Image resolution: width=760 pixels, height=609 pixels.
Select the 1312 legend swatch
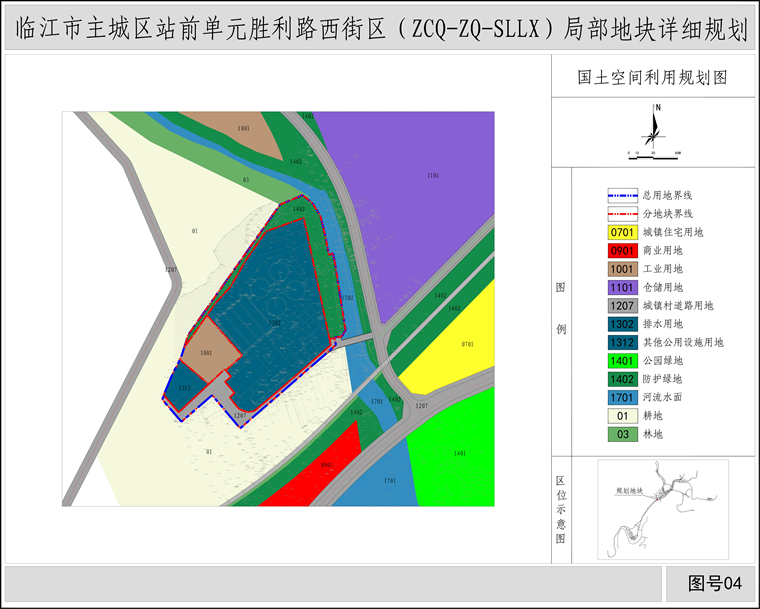point(621,342)
